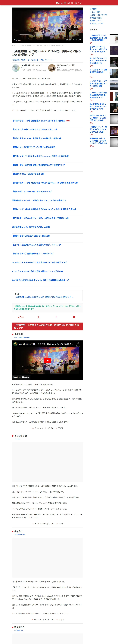The image size is (118, 644).
Task: Open 【歌詞だけで涙】心に染みる泣ける歌 link
Action: (28, 174)
